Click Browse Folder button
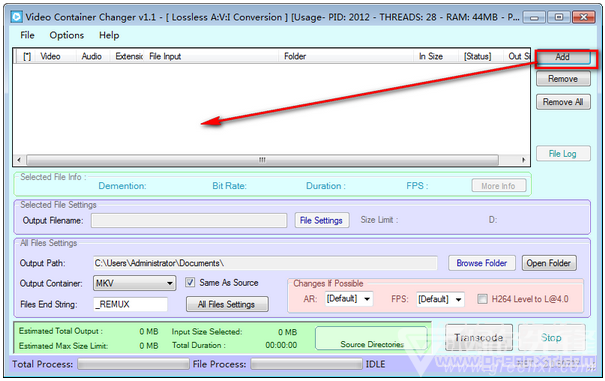Viewport: 605px width, 381px height. point(482,263)
